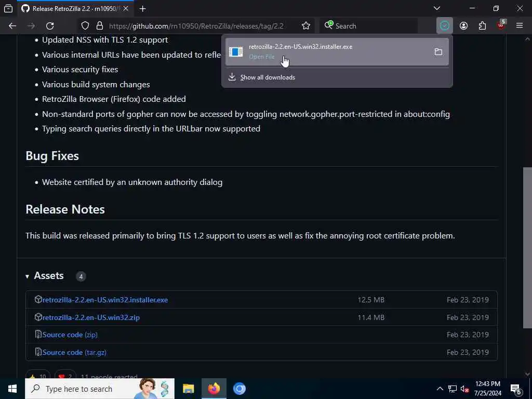Click the Search box in toolbar

368,26
